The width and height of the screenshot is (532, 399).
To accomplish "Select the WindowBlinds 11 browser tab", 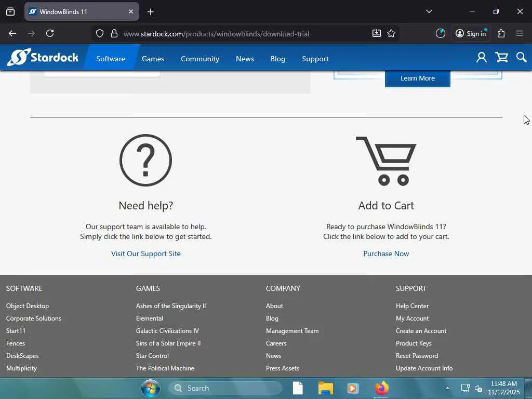I will point(82,11).
